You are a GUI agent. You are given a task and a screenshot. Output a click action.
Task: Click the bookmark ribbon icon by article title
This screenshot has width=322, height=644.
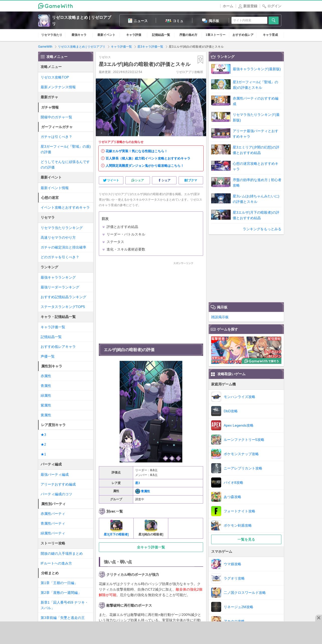tap(200, 59)
